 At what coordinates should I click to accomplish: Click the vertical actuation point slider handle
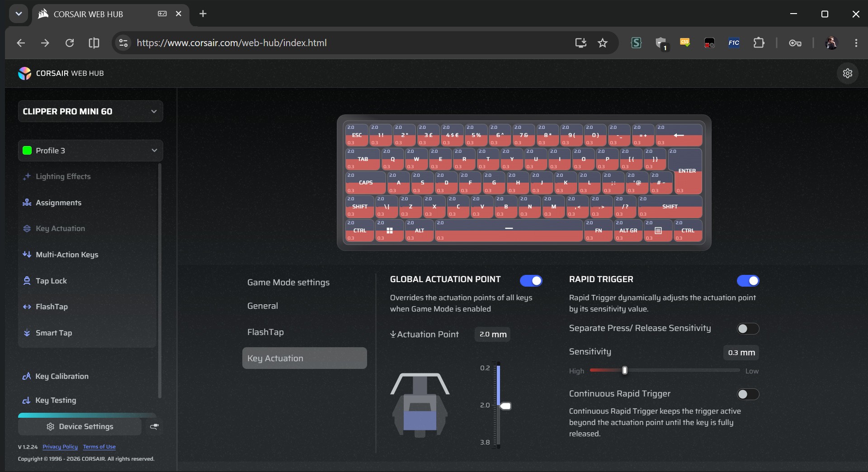pyautogui.click(x=505, y=406)
